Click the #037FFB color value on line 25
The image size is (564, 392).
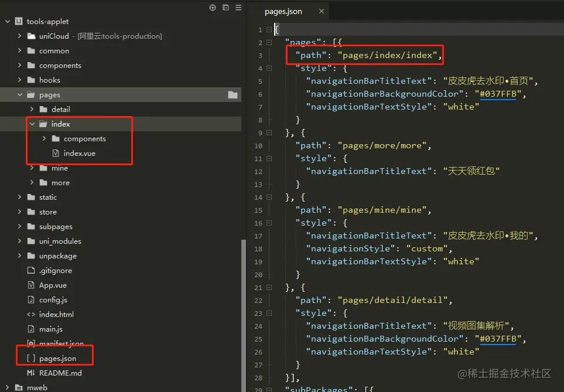[498, 339]
